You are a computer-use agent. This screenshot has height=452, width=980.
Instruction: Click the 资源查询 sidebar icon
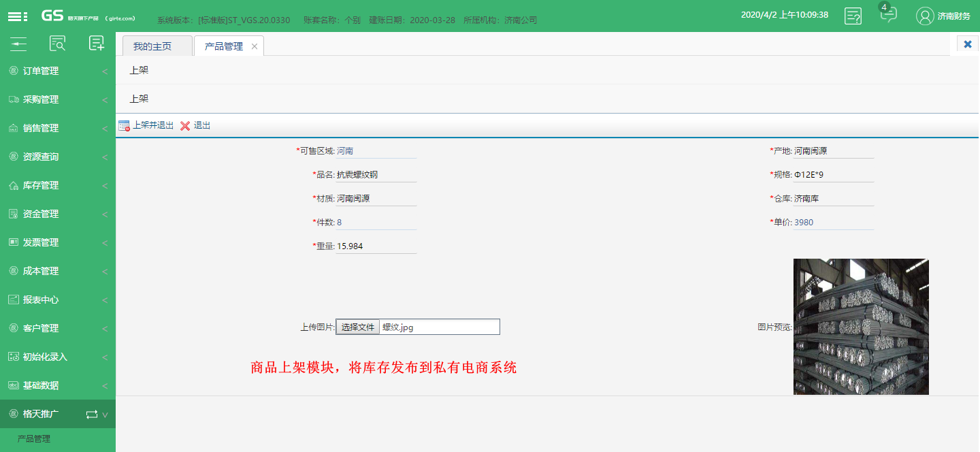(x=14, y=157)
